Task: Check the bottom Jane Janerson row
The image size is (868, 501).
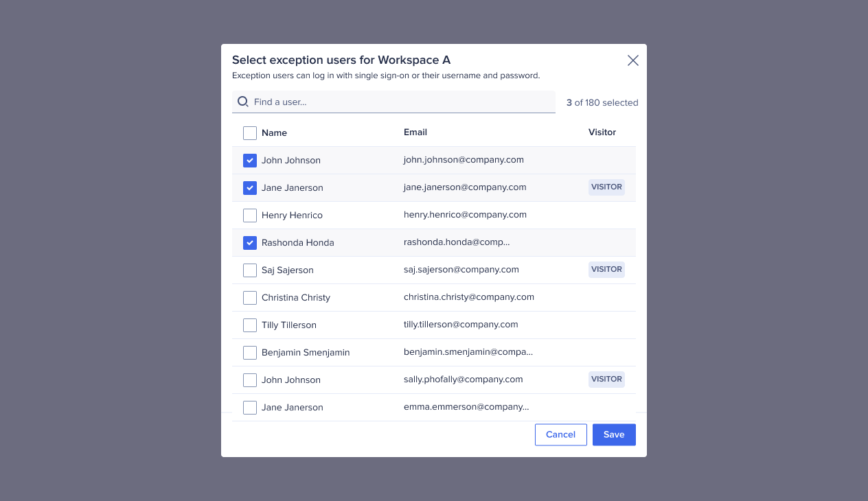Action: [249, 407]
